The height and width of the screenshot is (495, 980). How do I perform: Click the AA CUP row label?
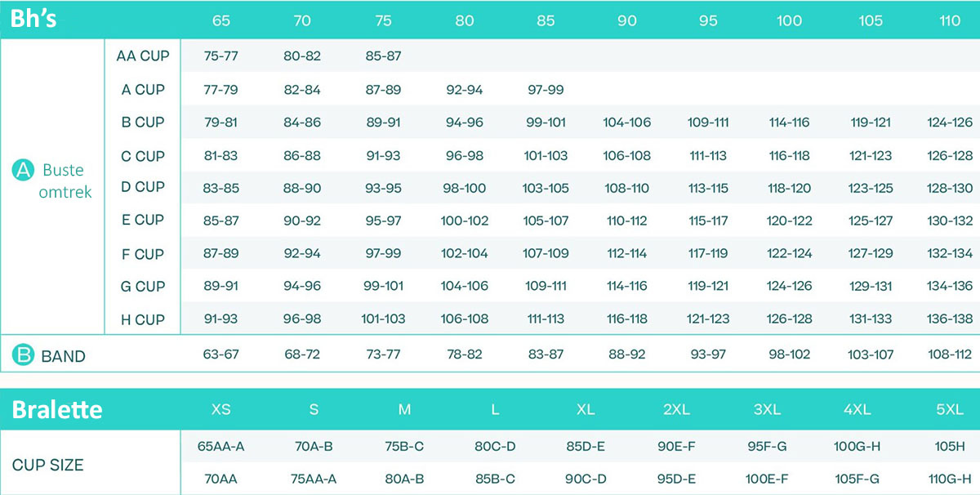pos(143,56)
